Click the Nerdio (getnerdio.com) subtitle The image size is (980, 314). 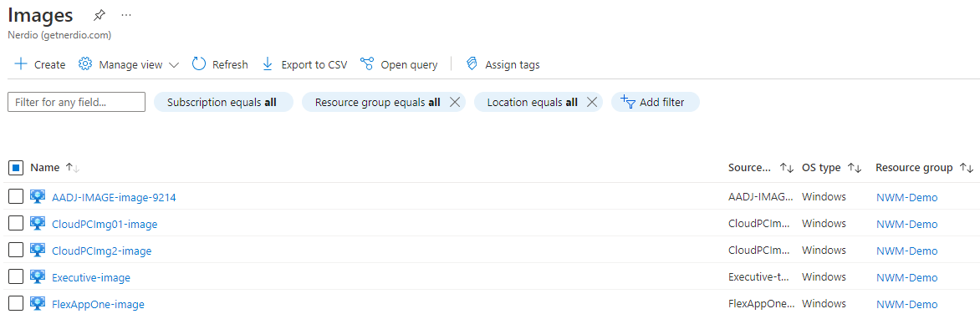pyautogui.click(x=59, y=36)
